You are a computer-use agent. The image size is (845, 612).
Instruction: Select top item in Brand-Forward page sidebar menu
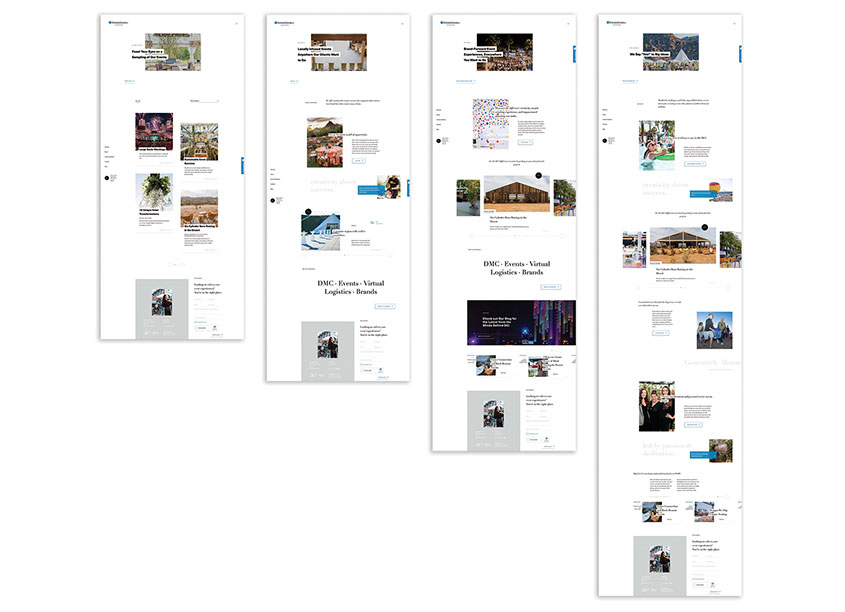tap(439, 110)
